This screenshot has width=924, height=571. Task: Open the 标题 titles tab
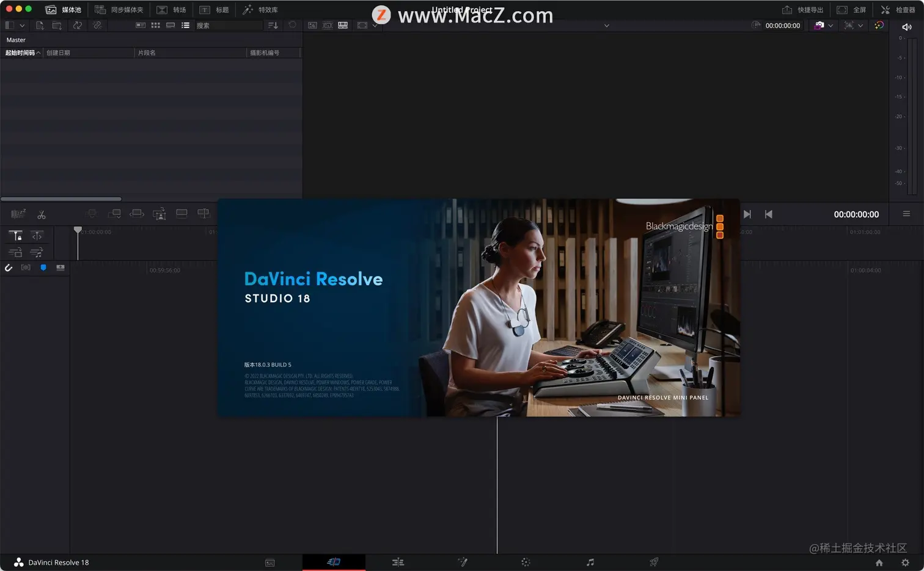[x=214, y=10]
